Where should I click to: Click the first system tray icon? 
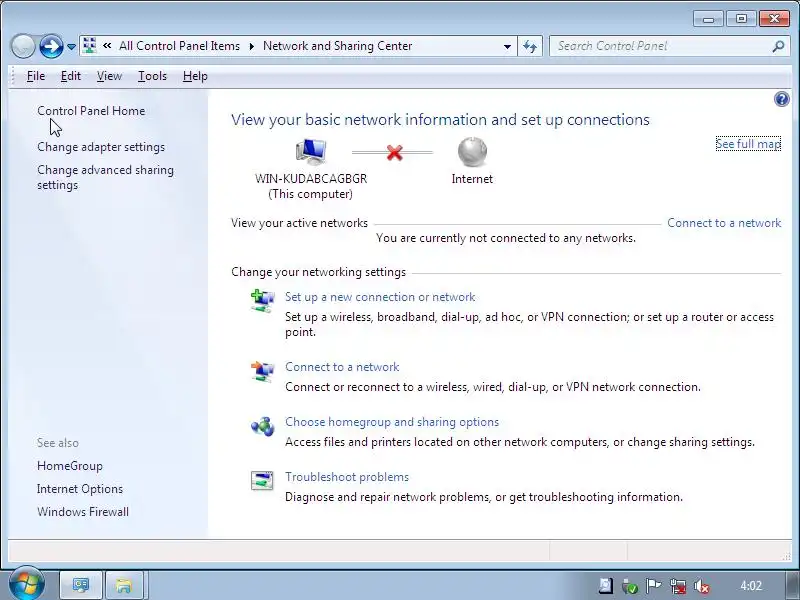tap(606, 586)
